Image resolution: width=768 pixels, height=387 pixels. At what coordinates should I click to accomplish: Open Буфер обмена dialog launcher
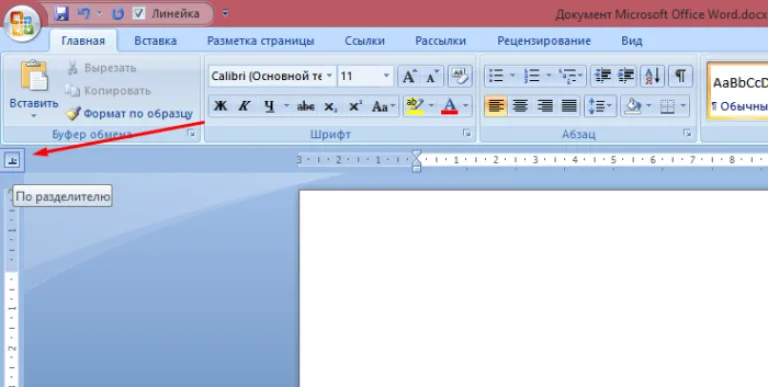coord(191,133)
